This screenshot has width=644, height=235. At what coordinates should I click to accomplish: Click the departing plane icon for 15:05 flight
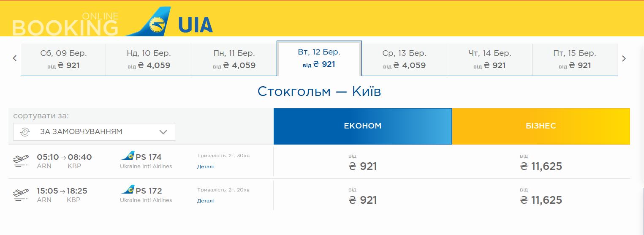pyautogui.click(x=21, y=195)
